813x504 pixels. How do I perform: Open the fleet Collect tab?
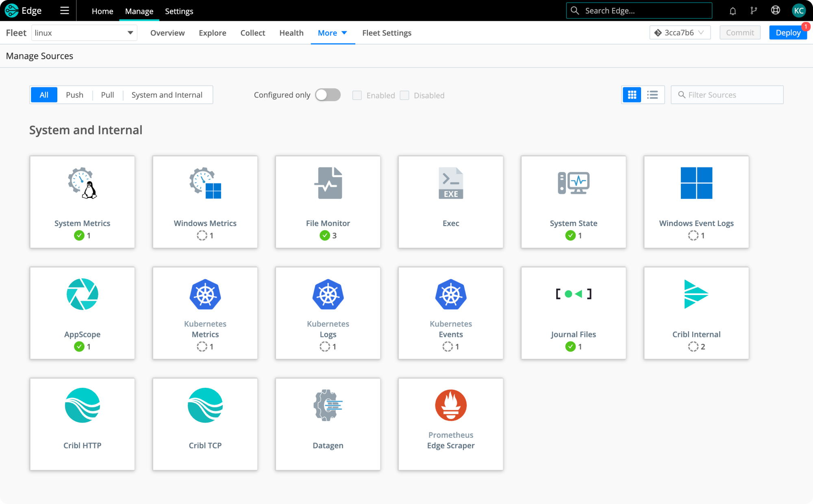point(252,33)
